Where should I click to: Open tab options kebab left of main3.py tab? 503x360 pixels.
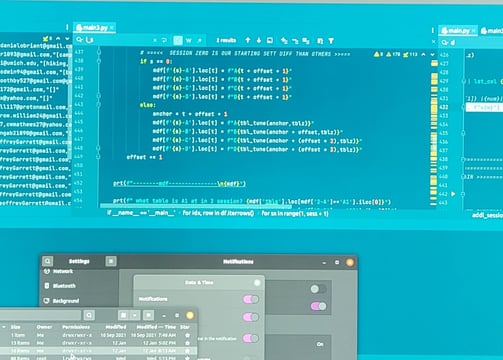[x=67, y=27]
